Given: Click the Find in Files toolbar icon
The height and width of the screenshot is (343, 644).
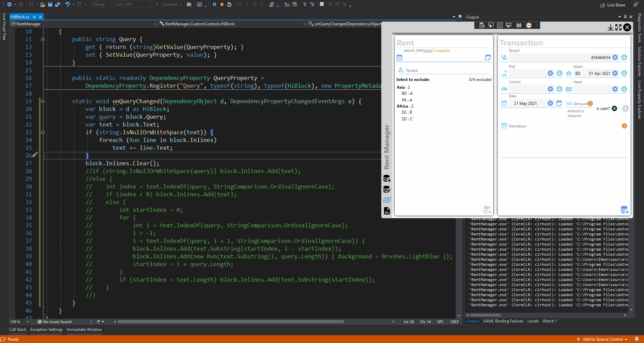Looking at the screenshot, I should 189,4.
